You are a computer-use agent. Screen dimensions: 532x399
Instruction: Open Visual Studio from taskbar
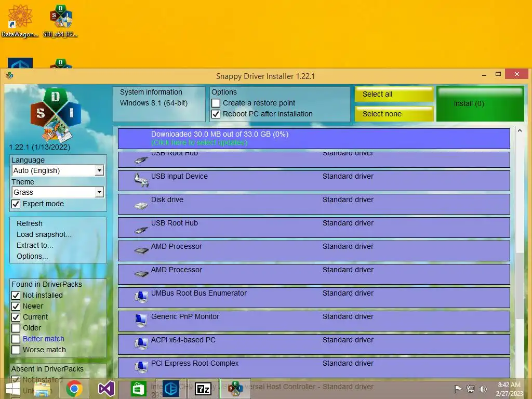(x=106, y=389)
